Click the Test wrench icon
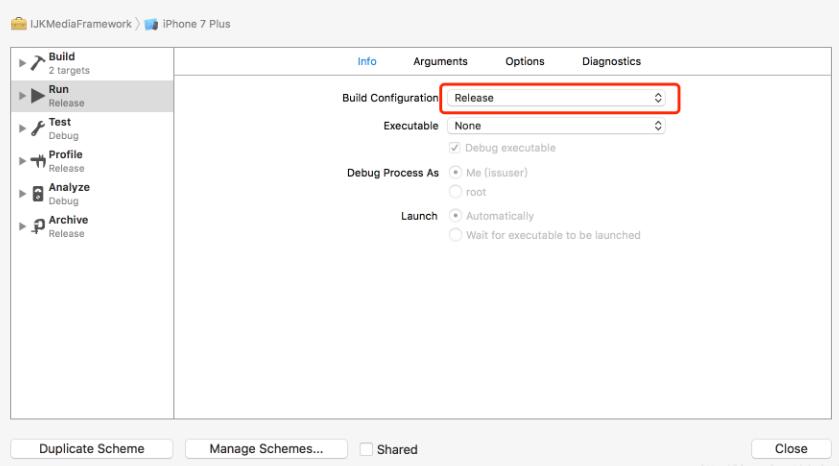 36,127
